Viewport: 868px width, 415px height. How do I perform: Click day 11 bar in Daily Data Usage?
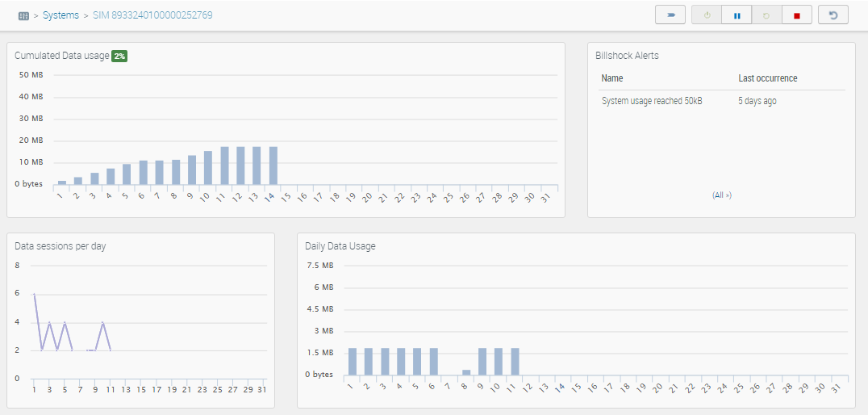point(515,362)
